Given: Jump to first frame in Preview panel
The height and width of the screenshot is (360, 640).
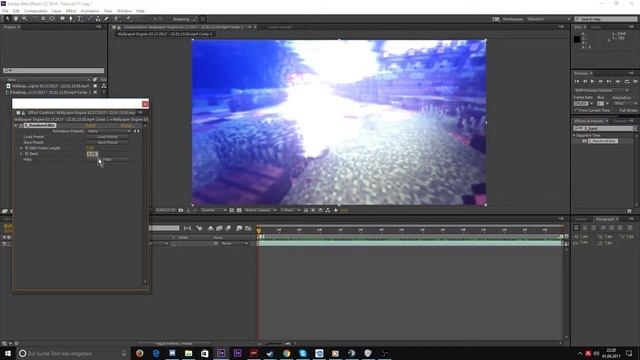Looking at the screenshot, I should pos(577,82).
